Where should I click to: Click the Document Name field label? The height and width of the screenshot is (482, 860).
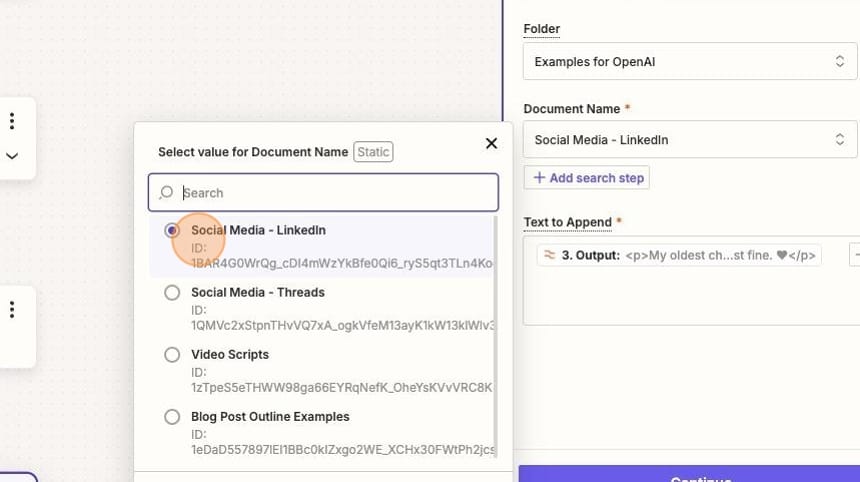[x=572, y=109]
